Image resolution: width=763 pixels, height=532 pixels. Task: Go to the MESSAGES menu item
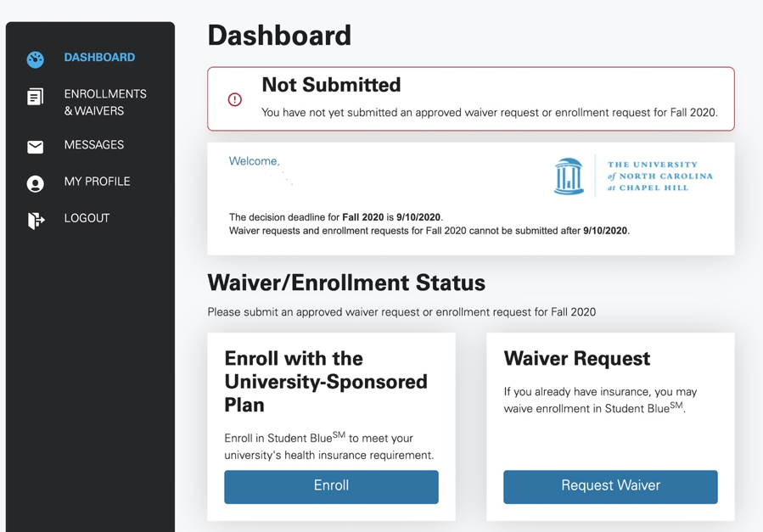(x=94, y=145)
